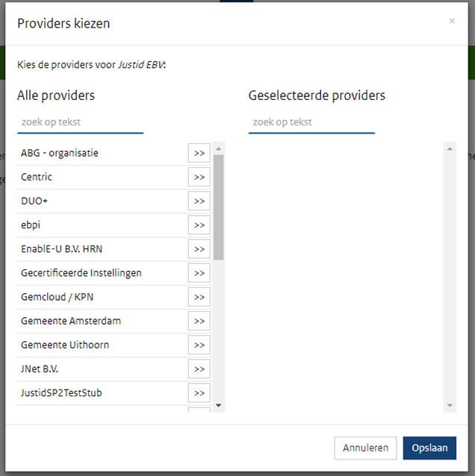The height and width of the screenshot is (476, 475).
Task: Move DUO+ to selected providers
Action: point(199,201)
